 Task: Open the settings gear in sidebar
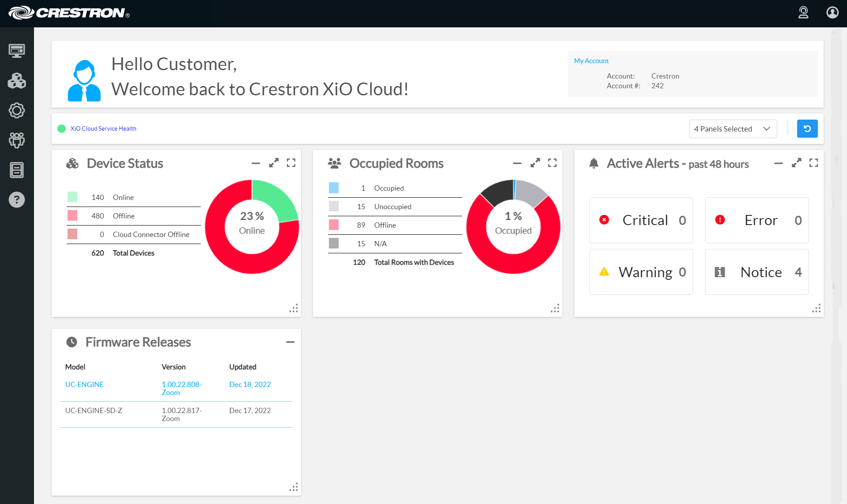click(17, 110)
